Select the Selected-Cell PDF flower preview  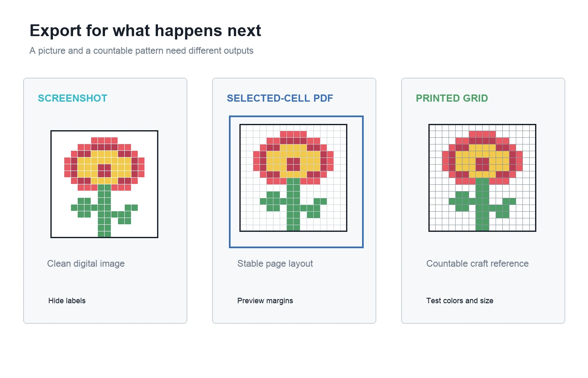[293, 178]
